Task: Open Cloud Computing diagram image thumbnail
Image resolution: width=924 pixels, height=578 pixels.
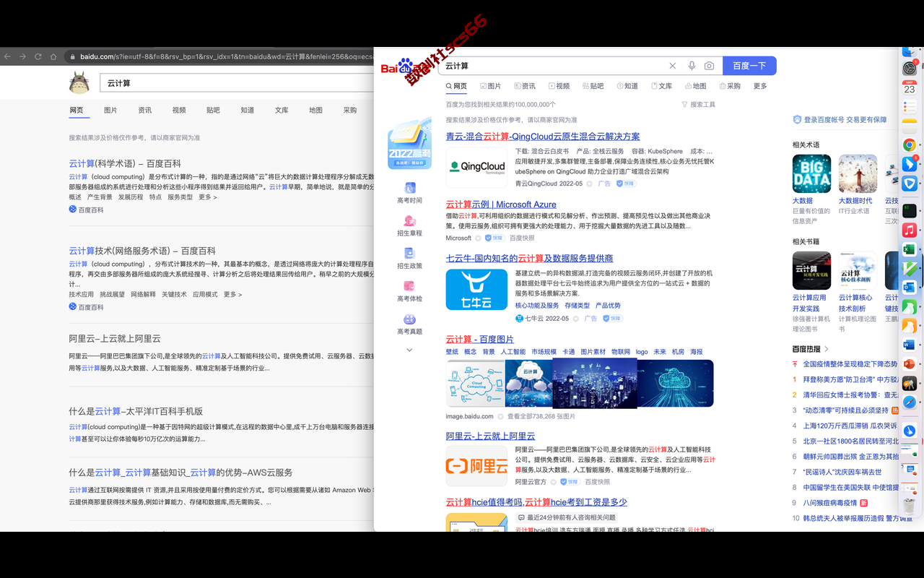Action: click(476, 383)
